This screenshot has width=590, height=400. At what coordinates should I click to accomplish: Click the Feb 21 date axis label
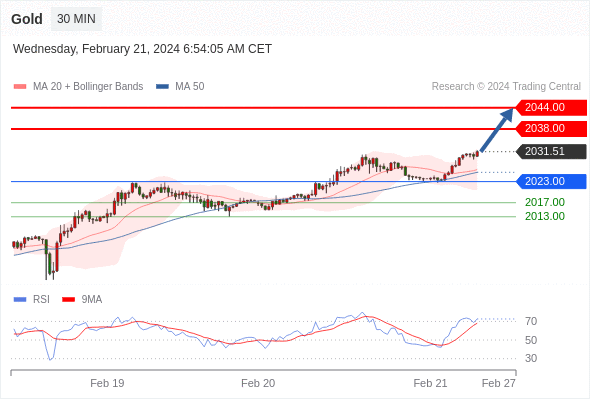pyautogui.click(x=430, y=383)
